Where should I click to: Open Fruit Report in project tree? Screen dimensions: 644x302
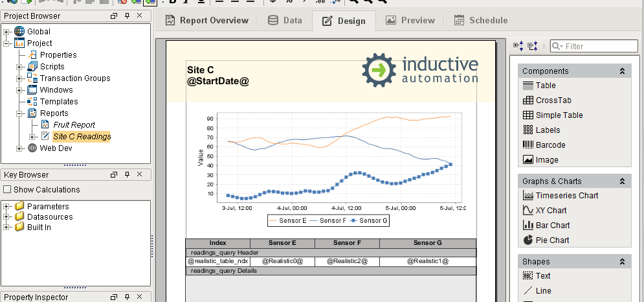pyautogui.click(x=74, y=125)
